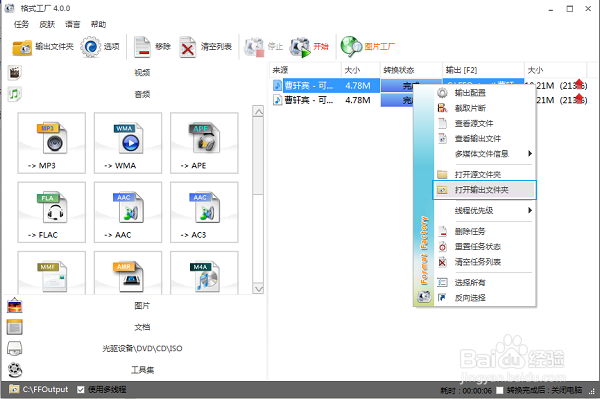600x399 pixels.
Task: Toggle the 使用多线程 checkbox
Action: [x=81, y=390]
